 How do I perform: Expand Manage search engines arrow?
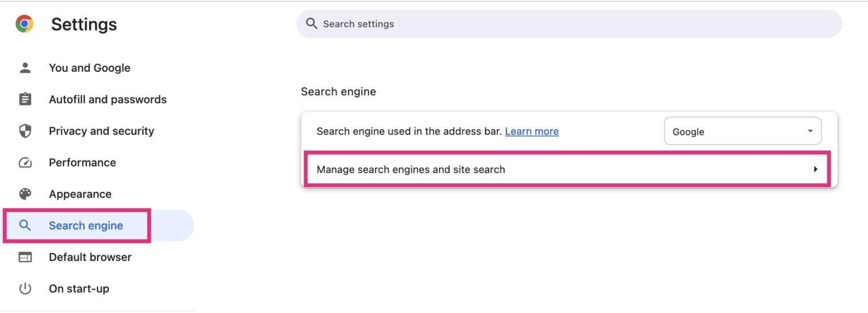(x=815, y=169)
